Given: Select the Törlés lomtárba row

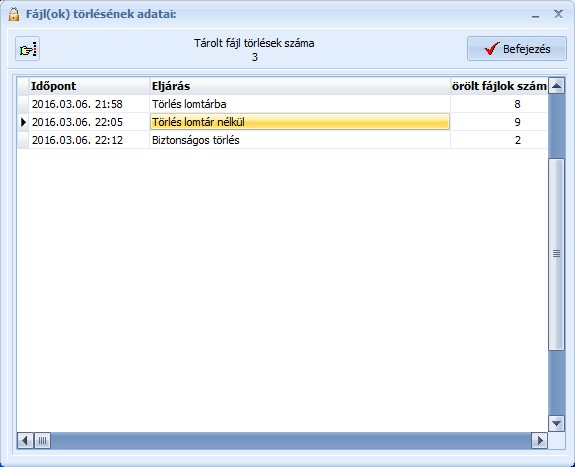Looking at the screenshot, I should (282, 104).
